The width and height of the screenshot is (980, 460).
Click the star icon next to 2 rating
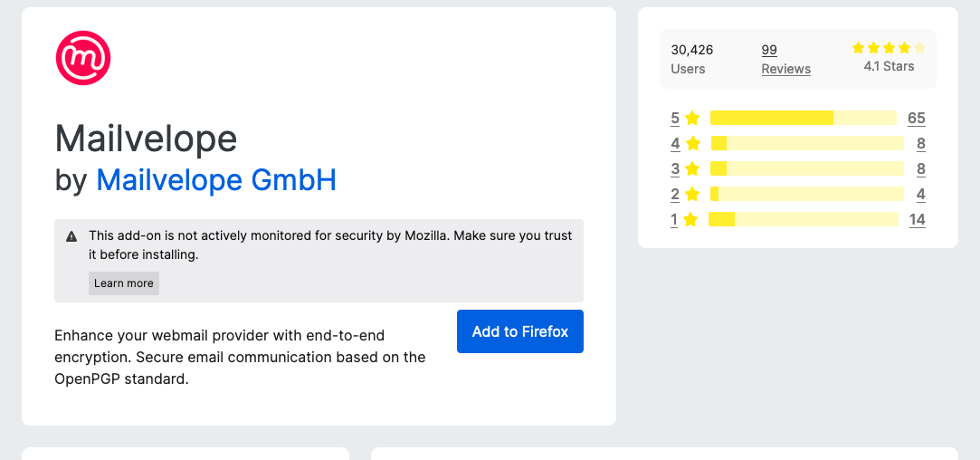692,195
